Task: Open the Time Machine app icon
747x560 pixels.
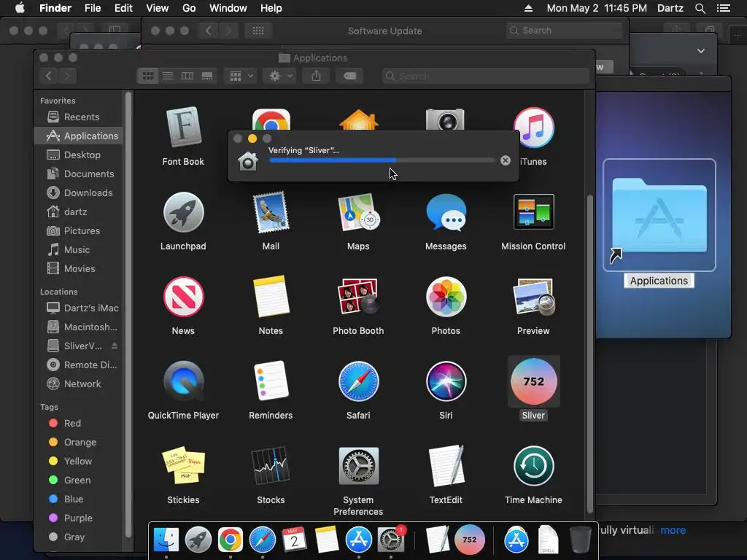Action: point(533,466)
